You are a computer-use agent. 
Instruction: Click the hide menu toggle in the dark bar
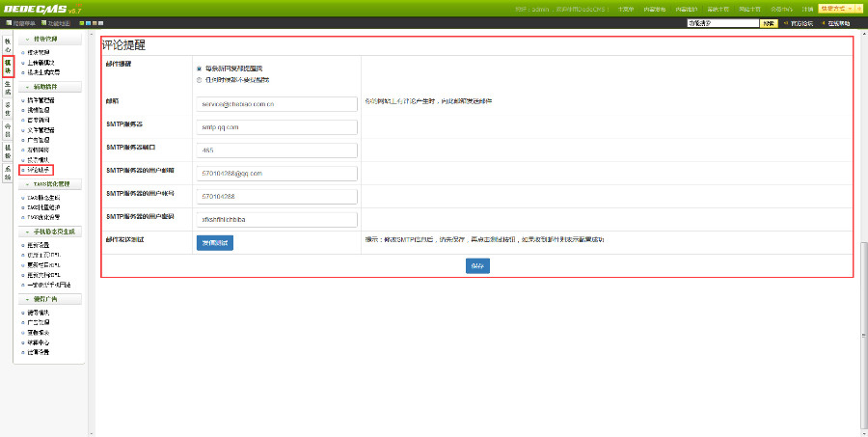[20, 23]
